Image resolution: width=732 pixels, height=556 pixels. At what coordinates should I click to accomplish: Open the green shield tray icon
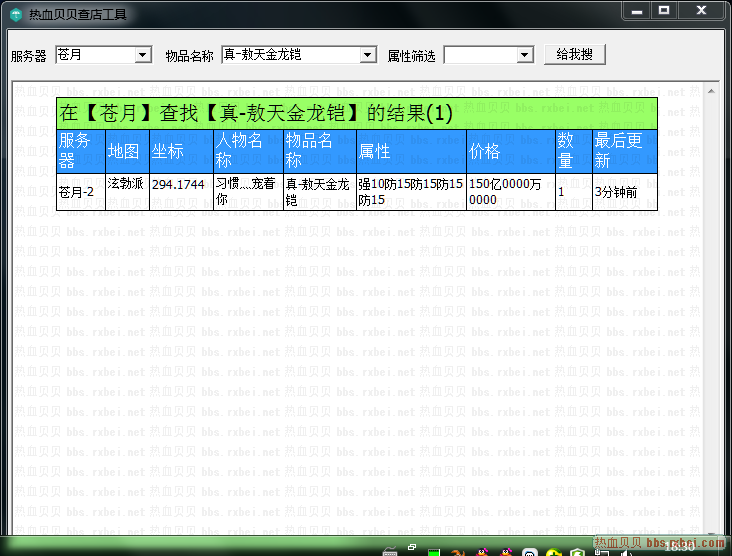point(577,549)
